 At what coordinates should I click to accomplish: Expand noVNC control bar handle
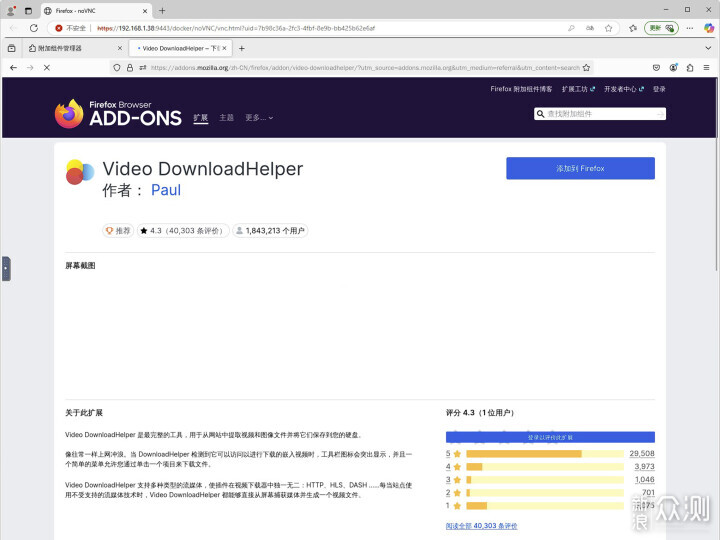pyautogui.click(x=6, y=269)
